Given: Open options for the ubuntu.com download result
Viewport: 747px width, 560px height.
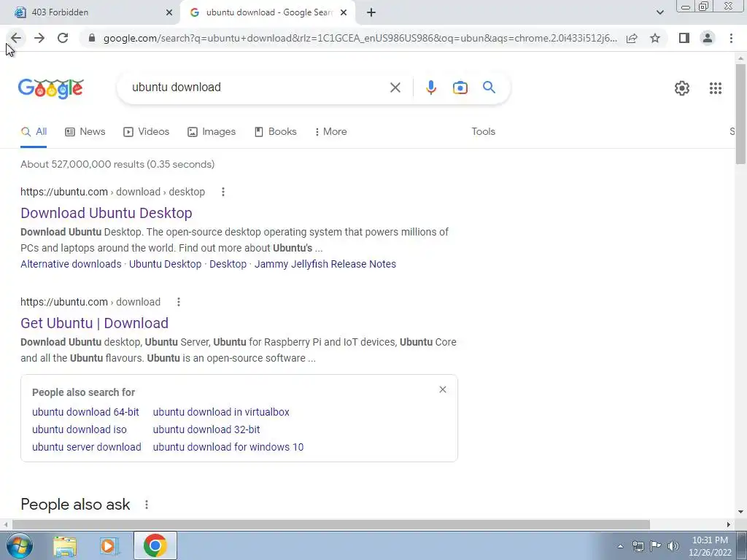Looking at the screenshot, I should (x=178, y=302).
